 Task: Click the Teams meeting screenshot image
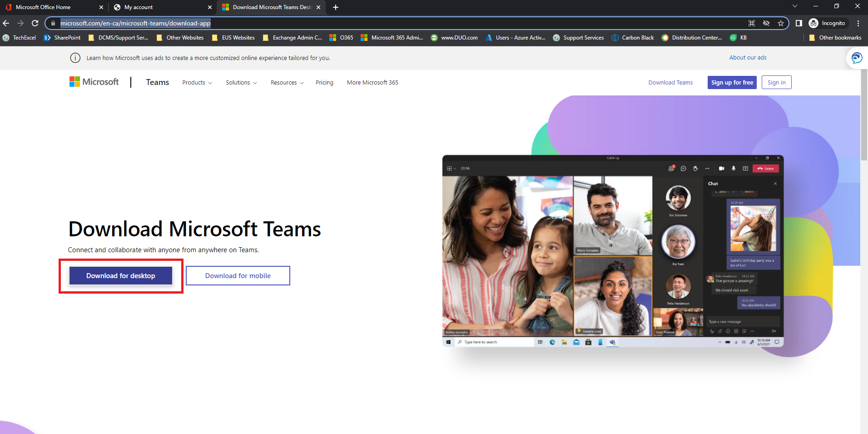click(613, 251)
